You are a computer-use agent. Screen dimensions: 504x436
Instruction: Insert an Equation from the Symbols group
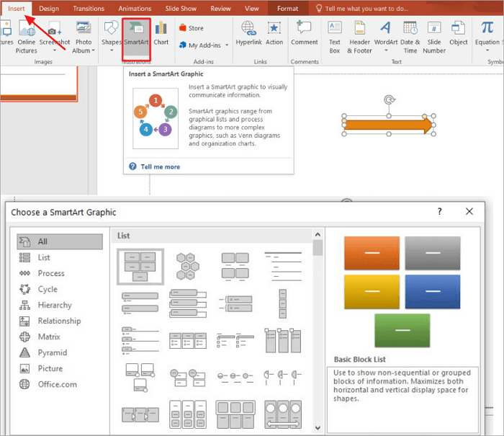point(487,29)
